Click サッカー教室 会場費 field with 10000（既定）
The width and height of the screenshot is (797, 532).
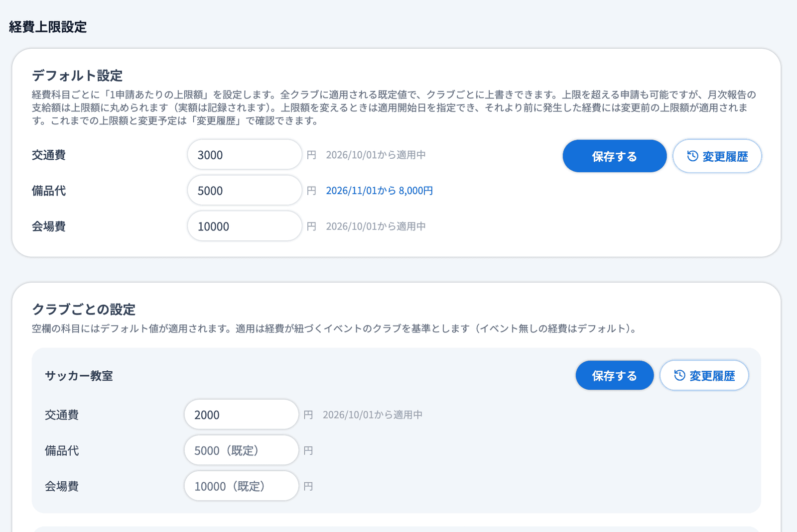241,486
